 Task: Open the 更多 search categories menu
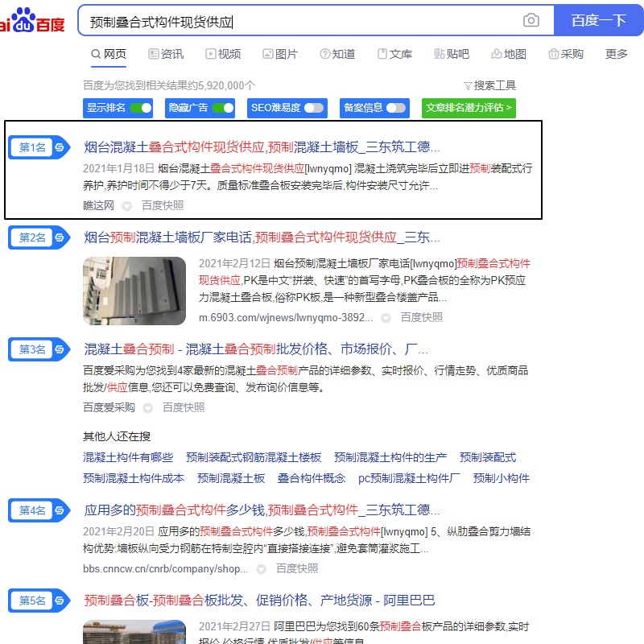point(616,54)
